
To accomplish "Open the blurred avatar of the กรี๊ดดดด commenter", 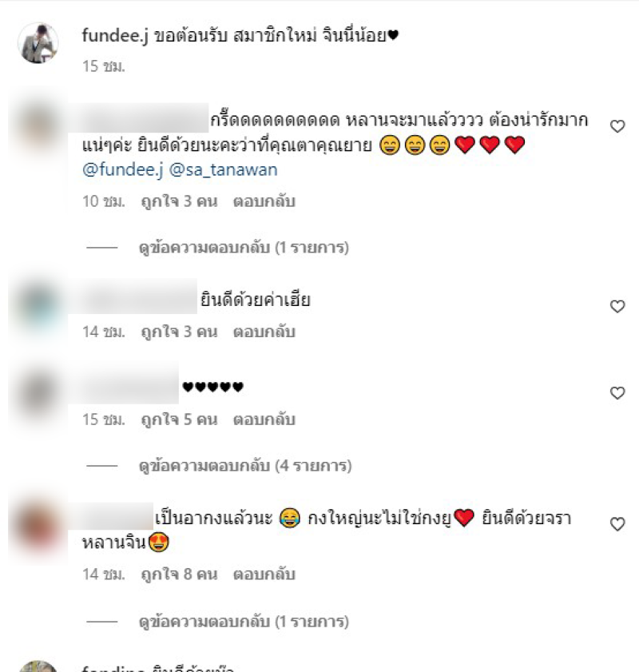I will 38,127.
